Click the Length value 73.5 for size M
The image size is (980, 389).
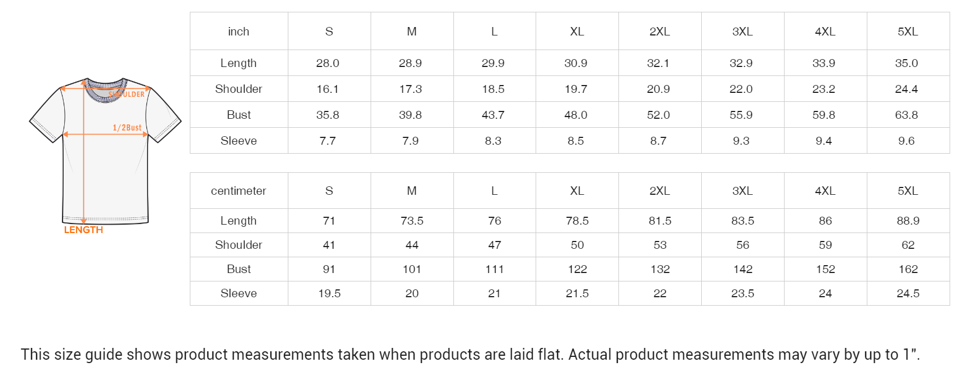pos(412,221)
